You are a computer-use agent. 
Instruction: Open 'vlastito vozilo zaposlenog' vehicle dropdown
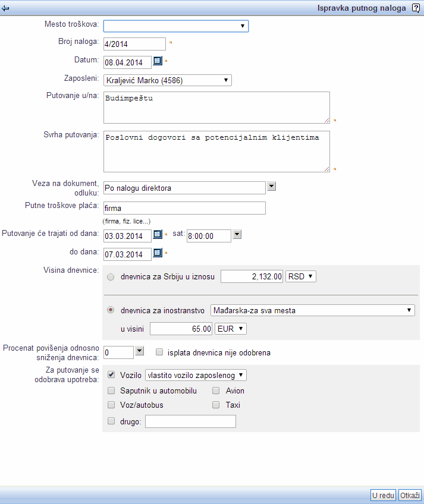(x=196, y=375)
